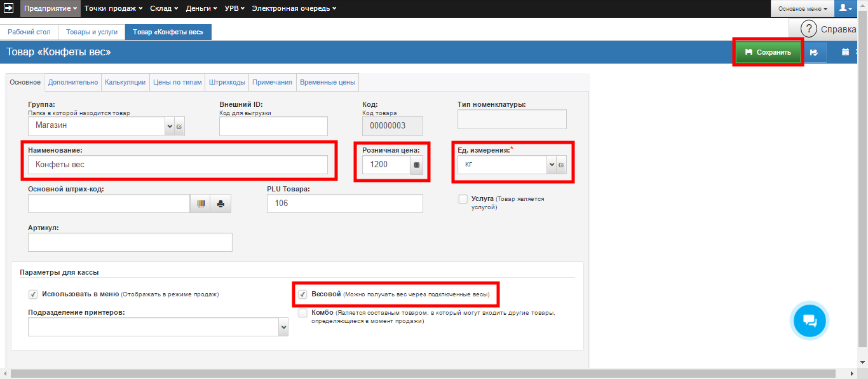
Task: Expand the Группа dropdown
Action: tap(170, 127)
